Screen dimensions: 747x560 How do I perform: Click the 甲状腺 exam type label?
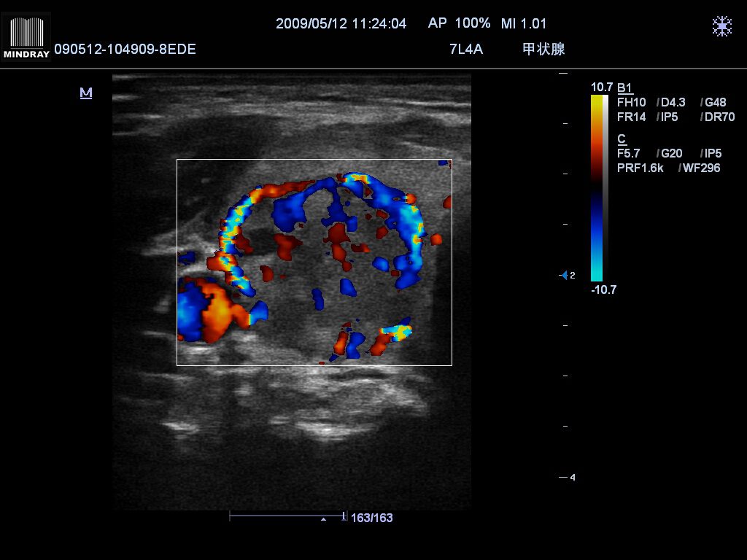tap(543, 49)
